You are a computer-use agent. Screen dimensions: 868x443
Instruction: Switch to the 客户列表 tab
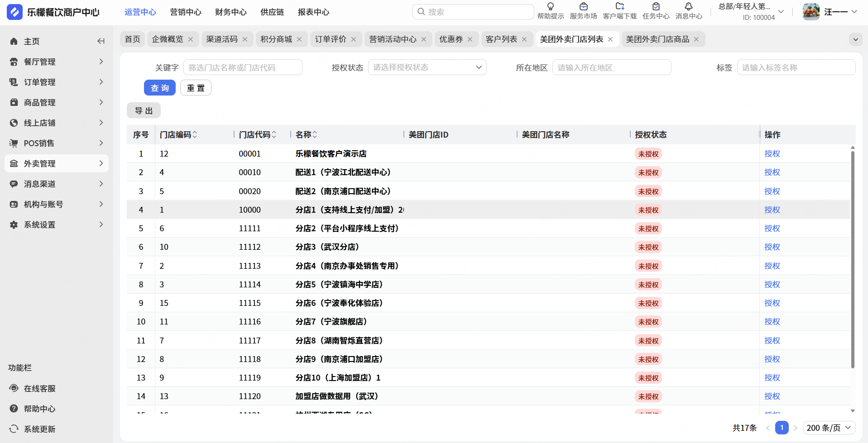501,39
